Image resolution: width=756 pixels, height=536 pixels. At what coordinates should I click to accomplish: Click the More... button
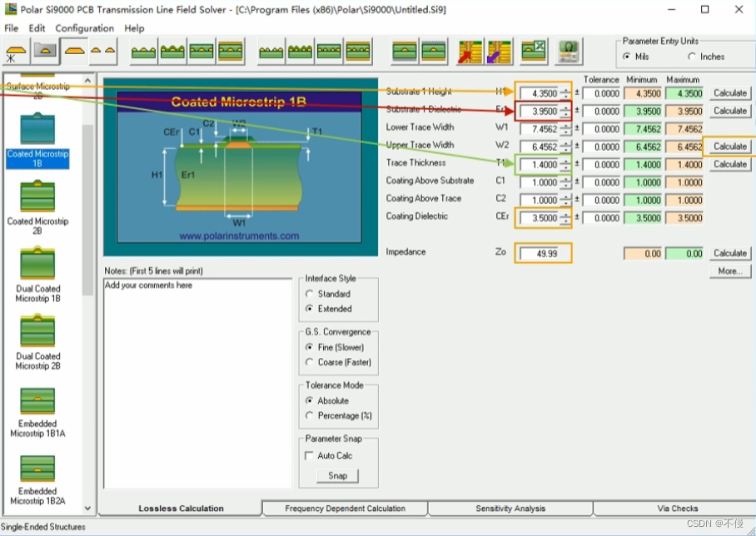point(730,270)
